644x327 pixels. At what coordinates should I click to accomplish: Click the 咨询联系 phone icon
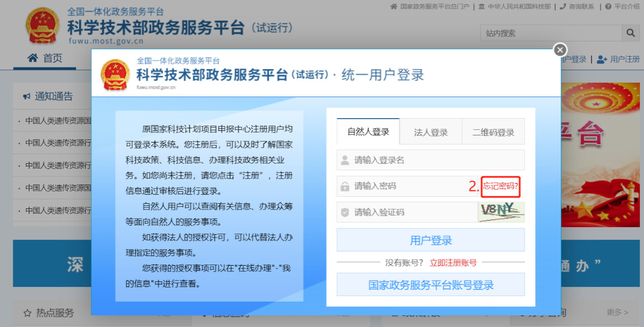562,7
